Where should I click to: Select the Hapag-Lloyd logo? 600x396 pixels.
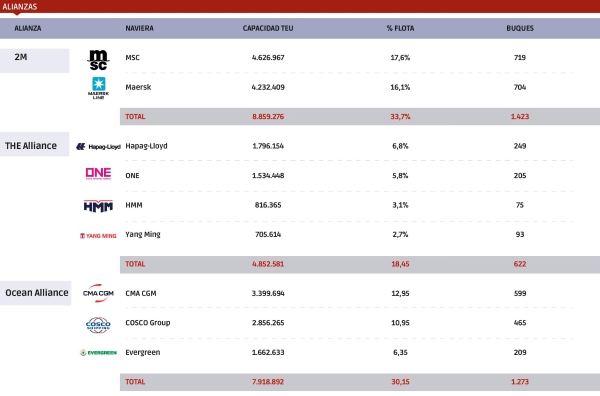tap(98, 147)
